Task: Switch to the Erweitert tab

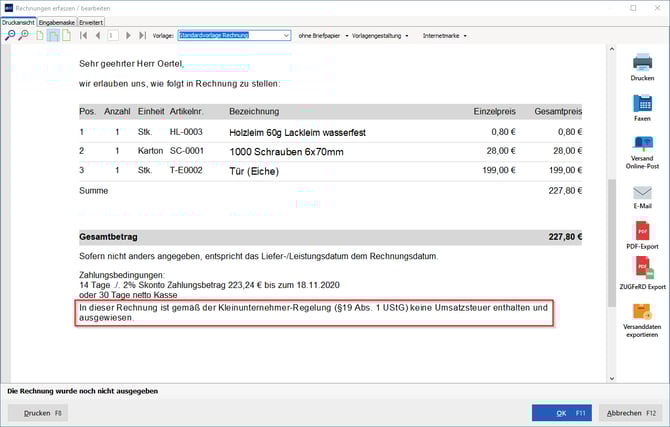Action: [x=91, y=22]
